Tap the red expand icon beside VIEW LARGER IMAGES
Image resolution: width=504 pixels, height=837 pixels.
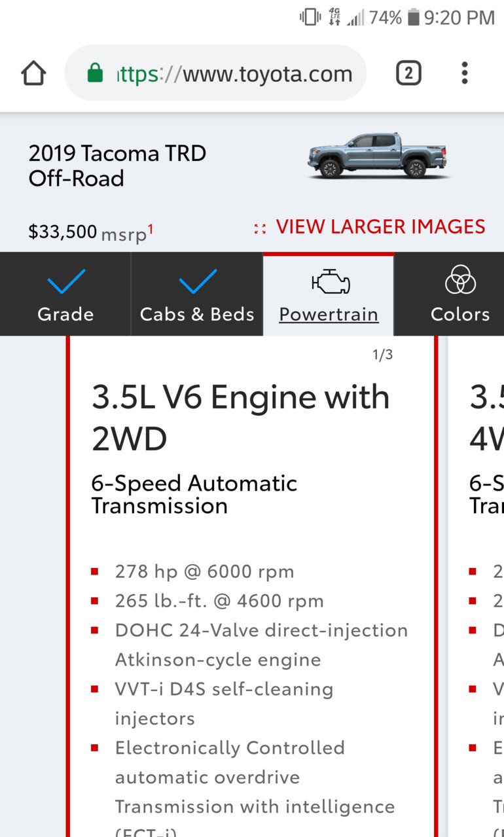[260, 228]
